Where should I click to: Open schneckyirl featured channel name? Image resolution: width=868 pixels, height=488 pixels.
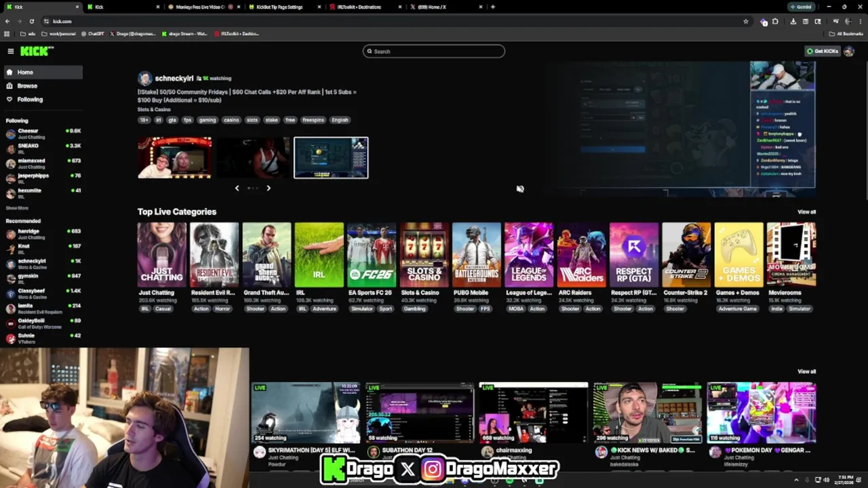[174, 79]
